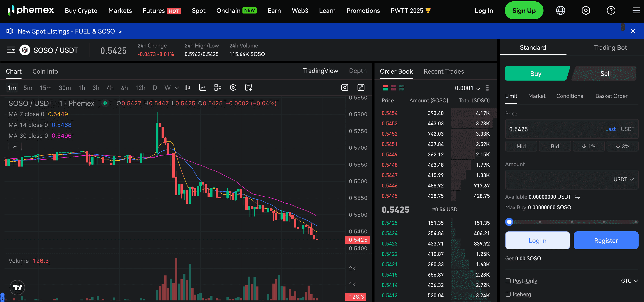The image size is (644, 302).
Task: Click the amount percentage slider handle
Action: click(509, 222)
